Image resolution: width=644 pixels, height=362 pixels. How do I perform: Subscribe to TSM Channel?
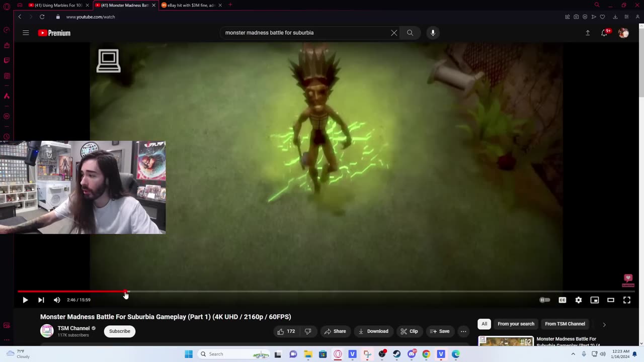point(120,331)
